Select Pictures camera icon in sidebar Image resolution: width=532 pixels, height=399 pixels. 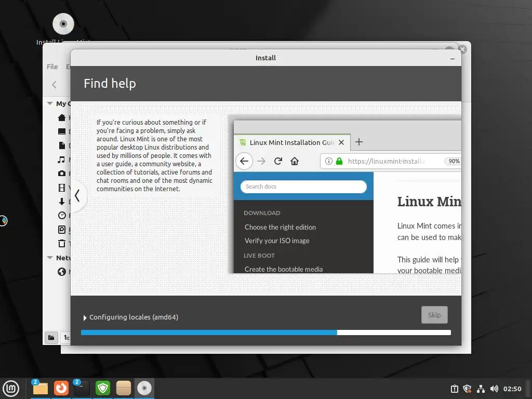tap(62, 174)
